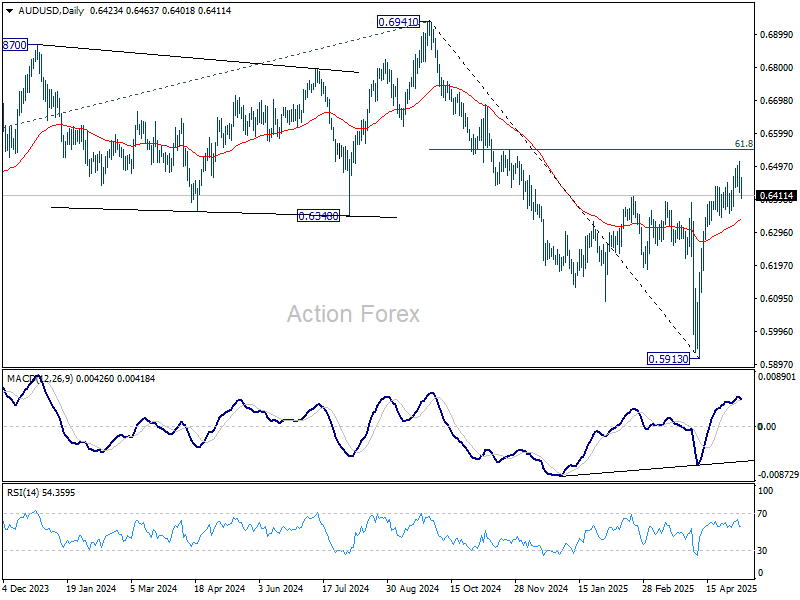Click the MACD(12,26,9) indicator label

[40, 379]
